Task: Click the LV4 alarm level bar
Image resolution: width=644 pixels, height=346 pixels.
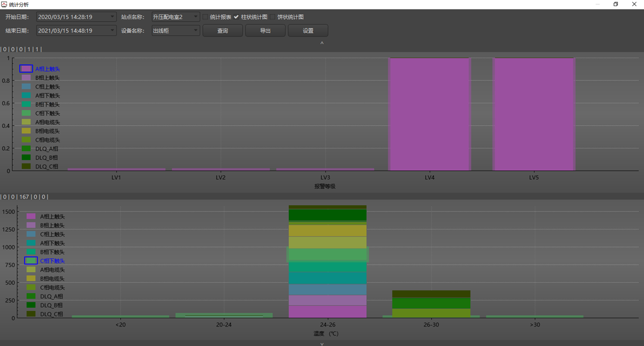Action: 430,114
